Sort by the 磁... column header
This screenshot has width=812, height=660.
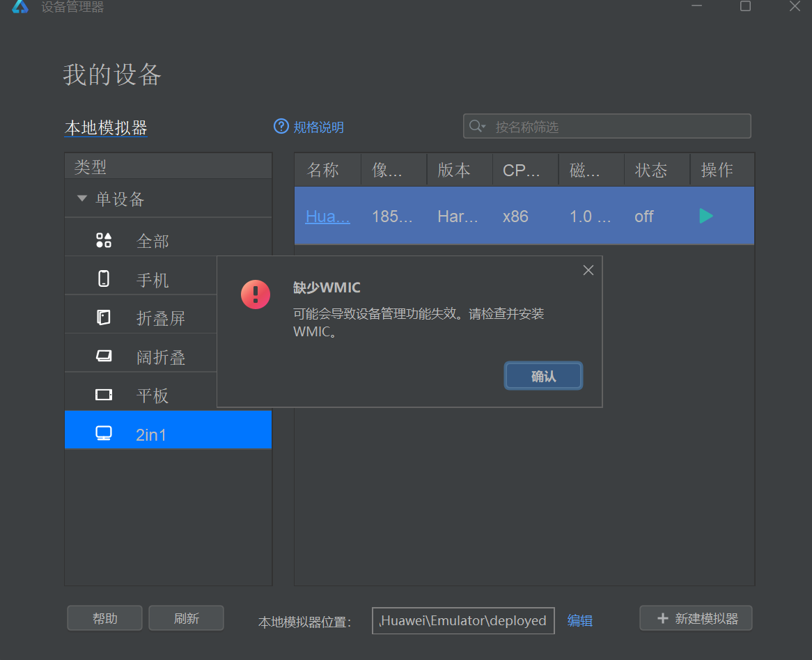click(591, 170)
